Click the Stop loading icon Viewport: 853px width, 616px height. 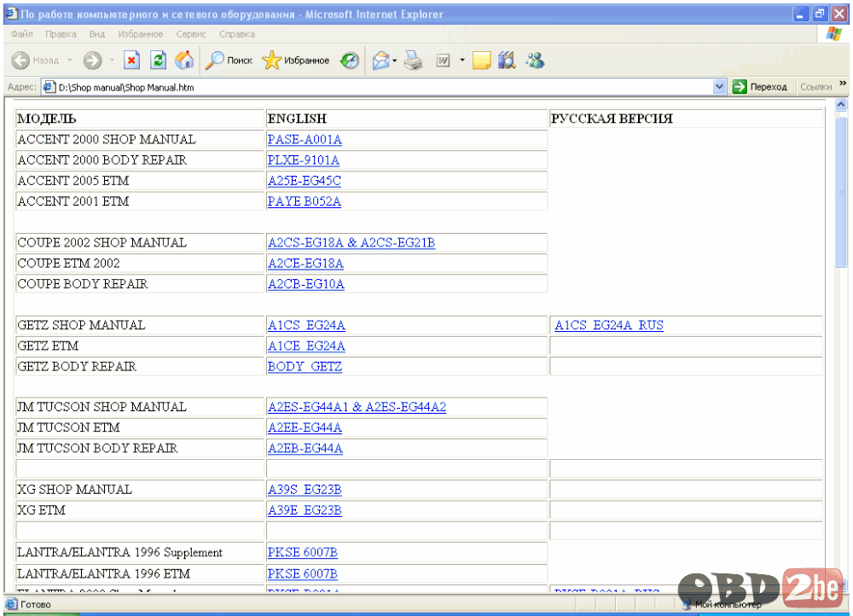[131, 61]
